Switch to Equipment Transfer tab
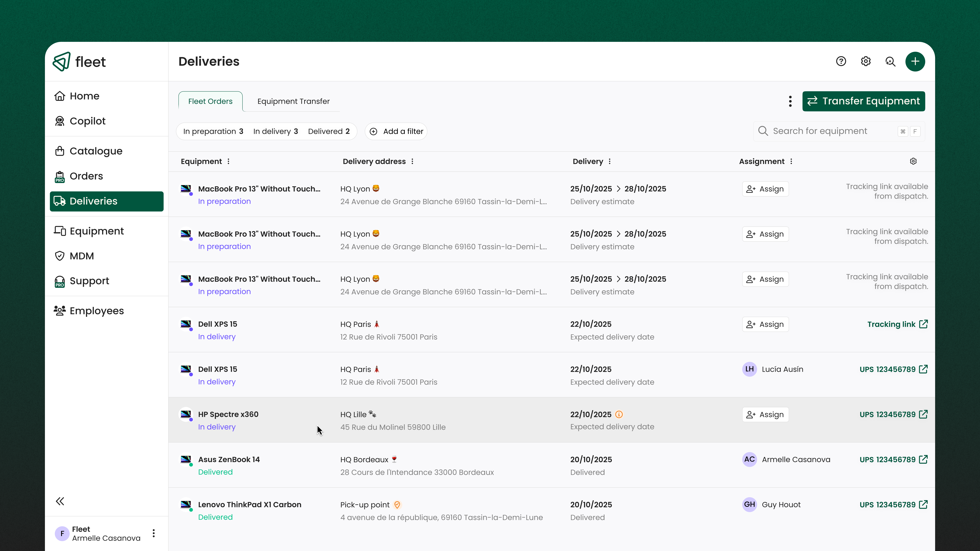Screen dimensions: 980x551 [293, 101]
